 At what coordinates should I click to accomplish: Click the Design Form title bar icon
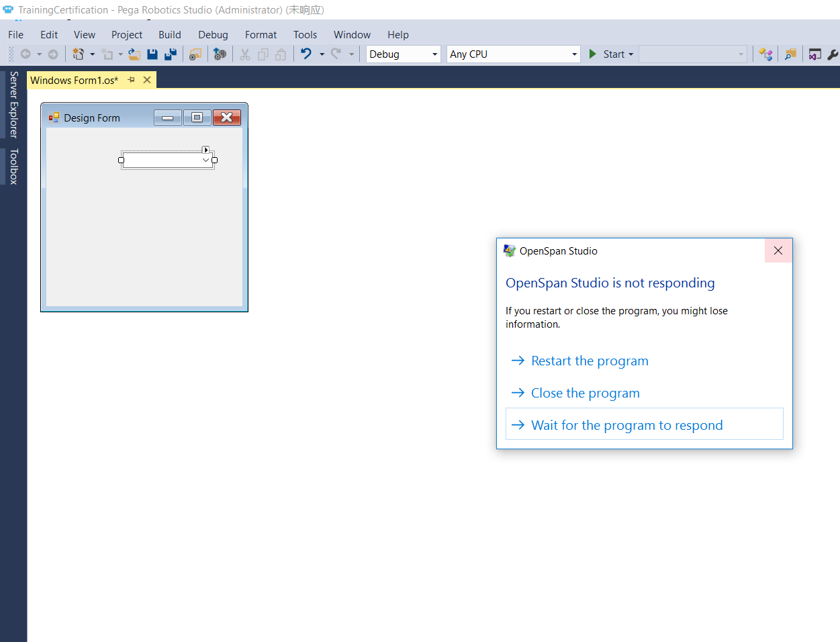(54, 118)
